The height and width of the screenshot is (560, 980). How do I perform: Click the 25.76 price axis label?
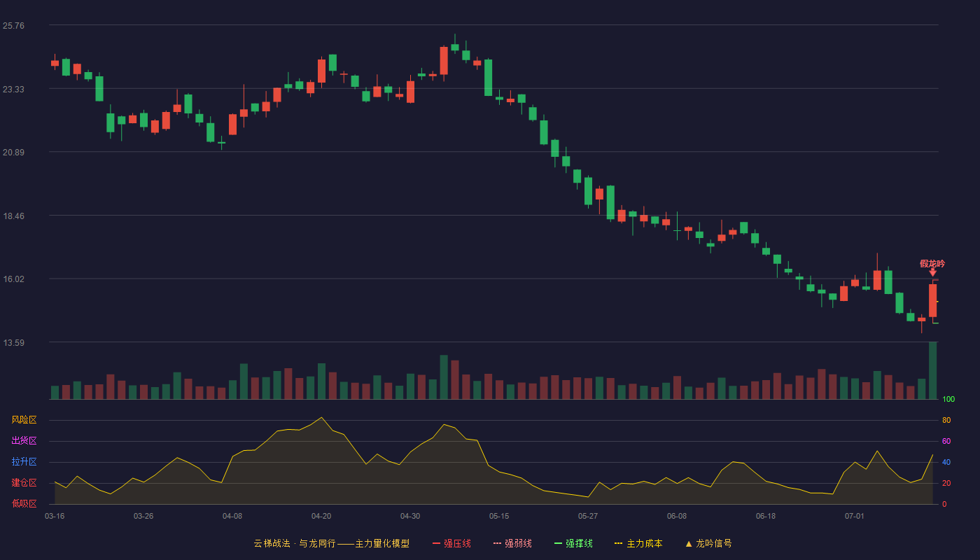[x=13, y=26]
